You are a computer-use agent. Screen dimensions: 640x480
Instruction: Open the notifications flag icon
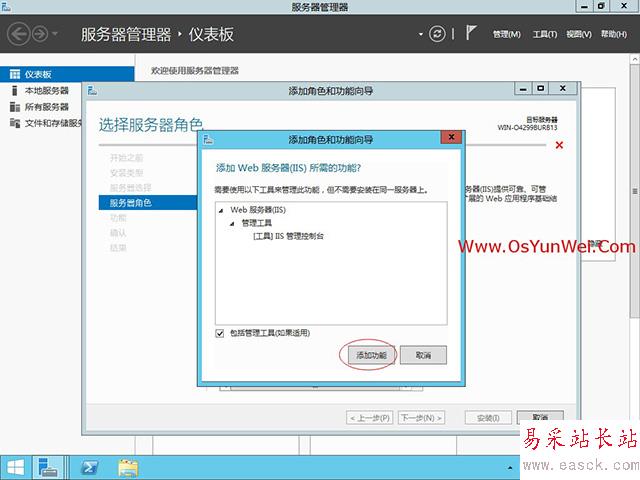[471, 33]
